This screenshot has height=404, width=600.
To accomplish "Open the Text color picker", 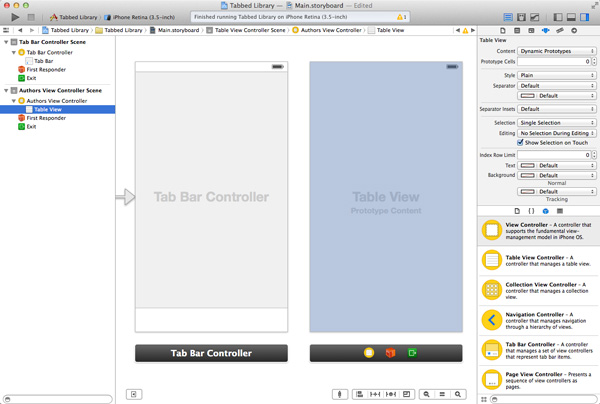I will (557, 166).
